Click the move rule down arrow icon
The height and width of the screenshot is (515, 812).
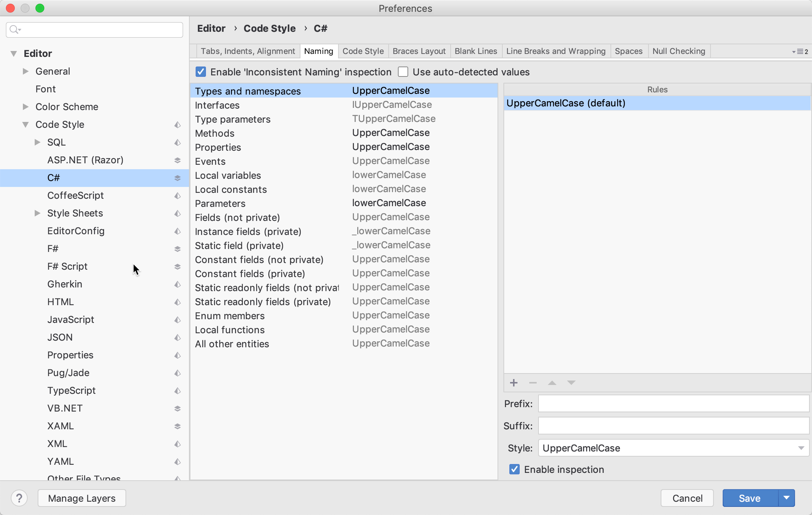pyautogui.click(x=570, y=382)
